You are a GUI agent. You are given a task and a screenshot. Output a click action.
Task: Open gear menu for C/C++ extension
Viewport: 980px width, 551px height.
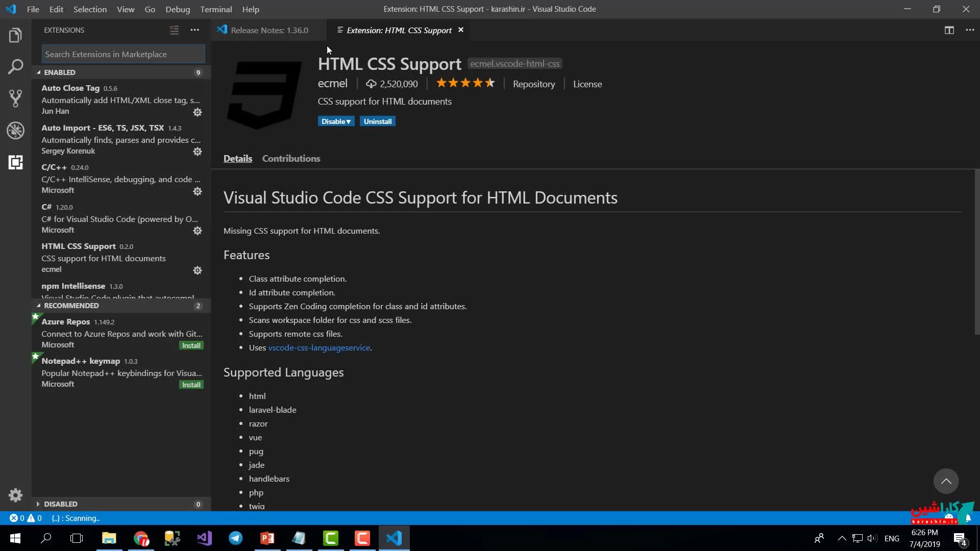tap(198, 191)
